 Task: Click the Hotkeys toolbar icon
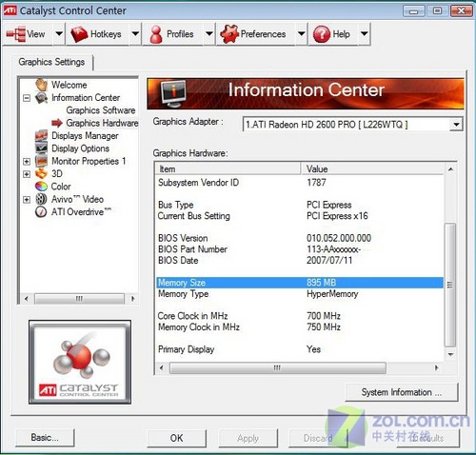79,34
